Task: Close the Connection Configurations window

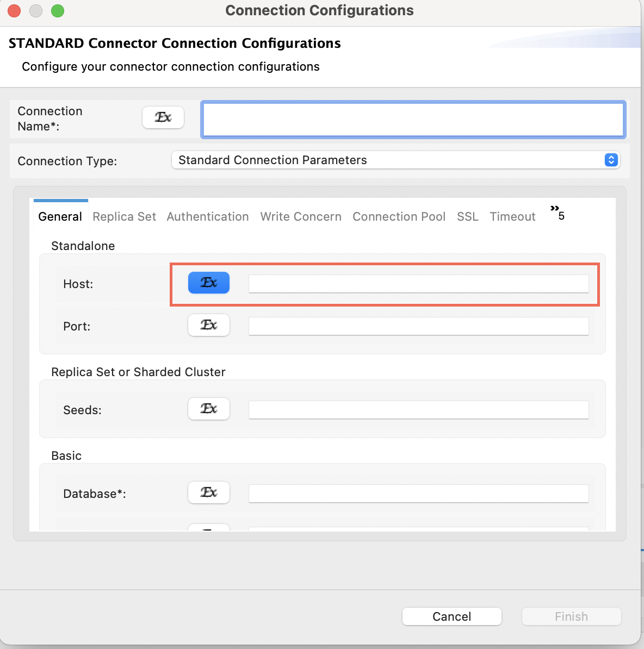Action: 14,11
